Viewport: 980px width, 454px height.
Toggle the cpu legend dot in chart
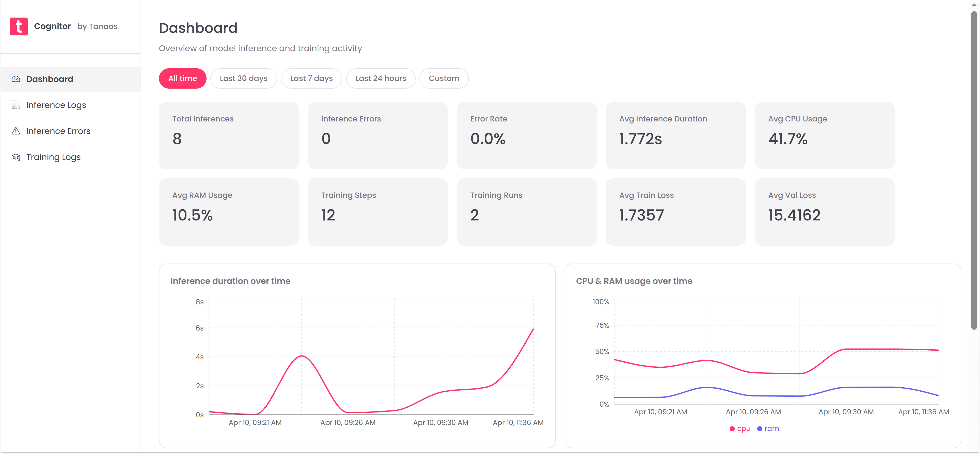(732, 429)
